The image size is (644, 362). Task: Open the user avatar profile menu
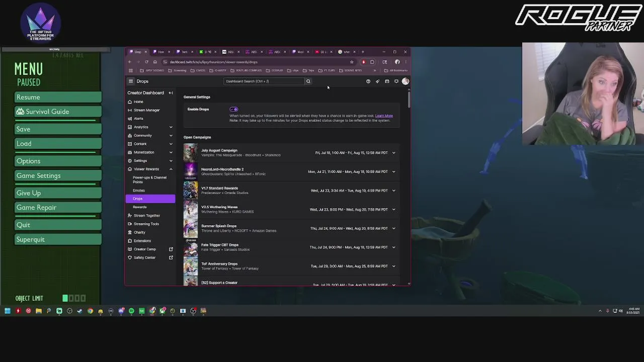pyautogui.click(x=406, y=81)
